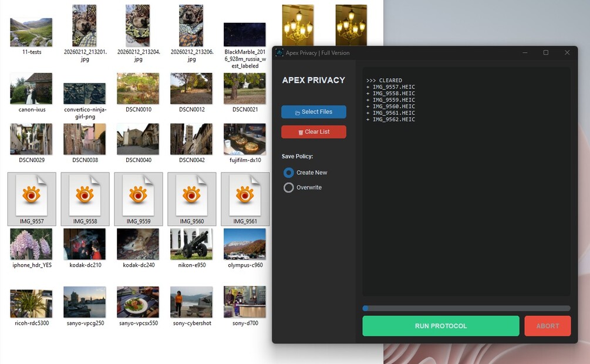Click the red ABORT button
The height and width of the screenshot is (364, 590).
tap(548, 326)
